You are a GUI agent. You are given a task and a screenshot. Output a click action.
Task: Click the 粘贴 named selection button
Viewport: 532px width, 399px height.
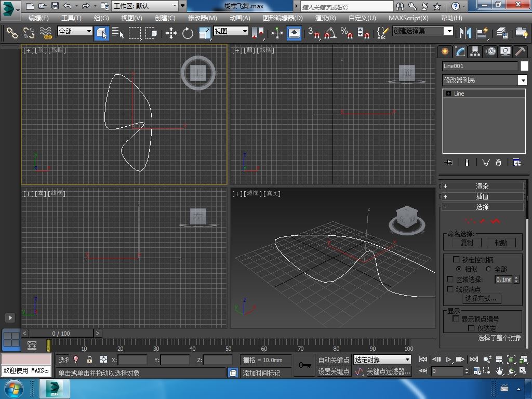point(501,243)
